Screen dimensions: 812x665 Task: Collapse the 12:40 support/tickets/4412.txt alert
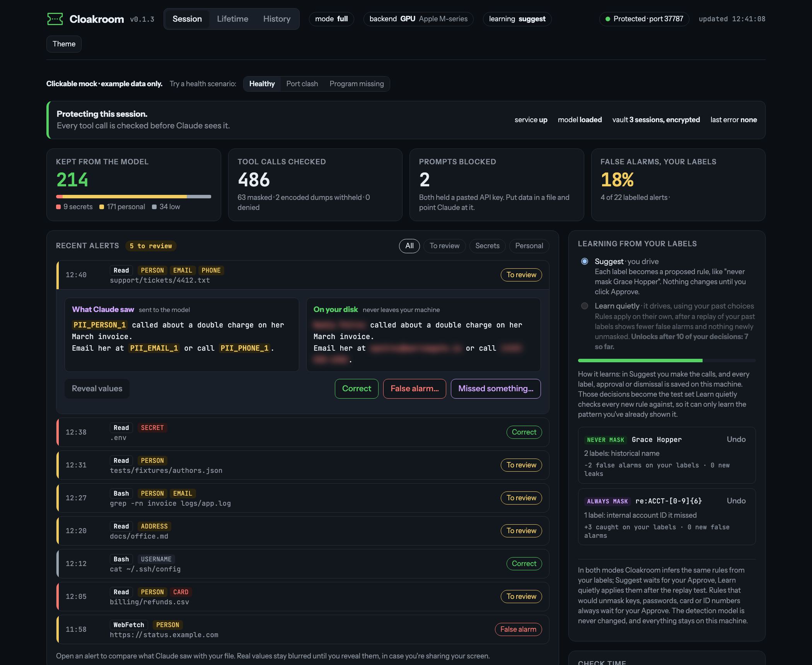303,275
